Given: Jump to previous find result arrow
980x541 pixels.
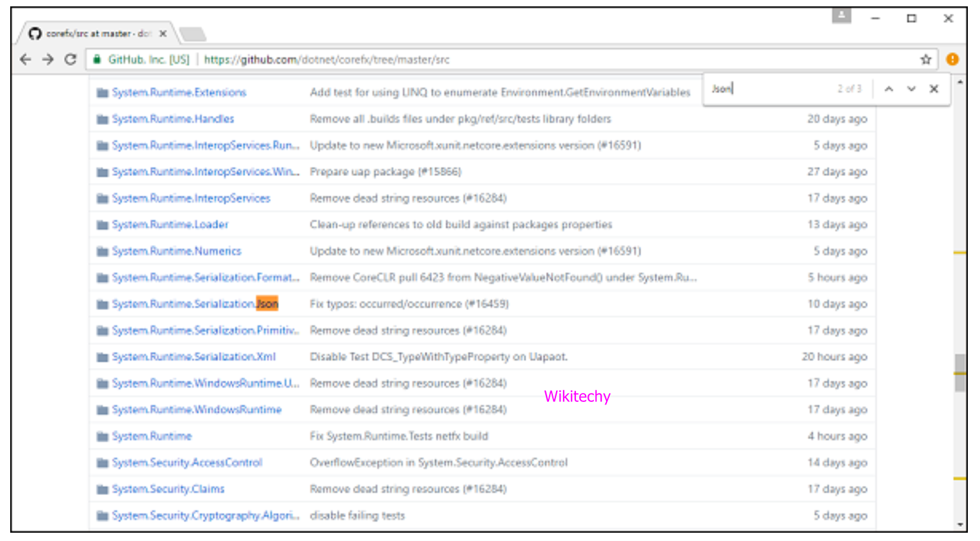Looking at the screenshot, I should 889,89.
